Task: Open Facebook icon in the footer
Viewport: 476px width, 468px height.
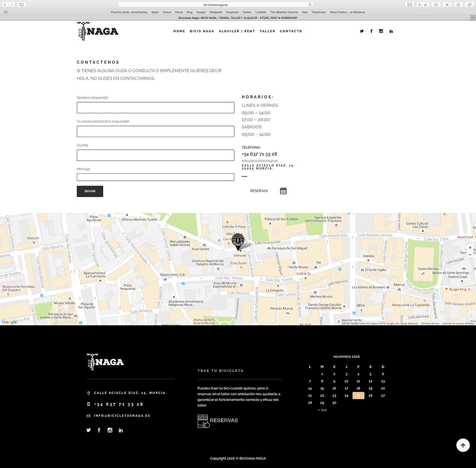Action: (99, 430)
